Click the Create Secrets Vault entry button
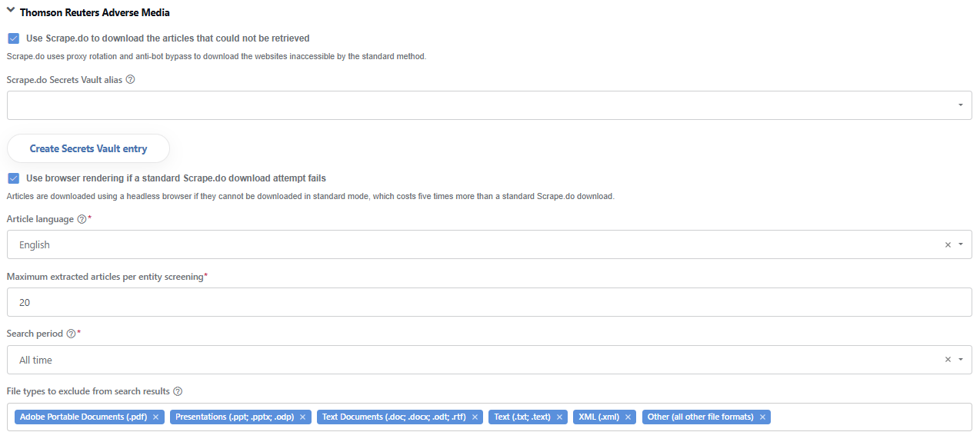Viewport: 980px width, 442px height. (x=88, y=148)
